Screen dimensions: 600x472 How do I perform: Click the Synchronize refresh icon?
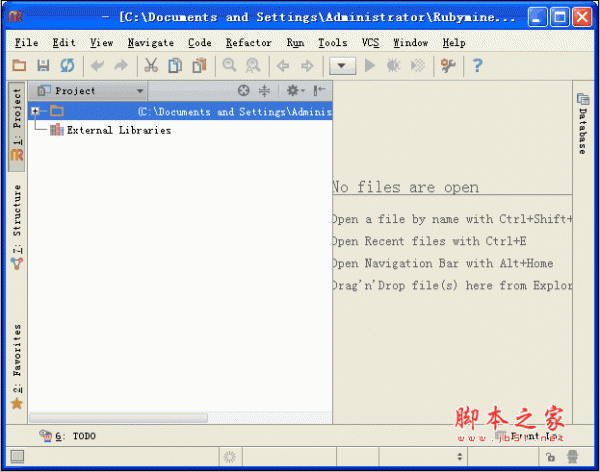67,66
